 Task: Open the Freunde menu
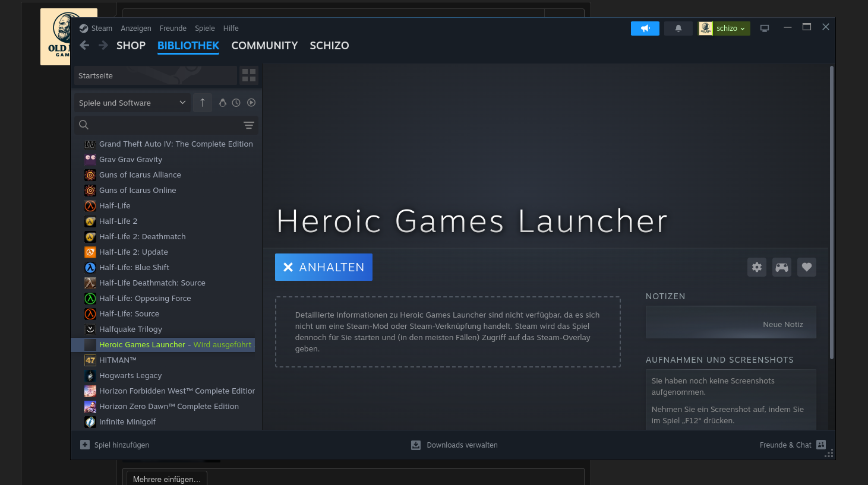click(x=173, y=28)
